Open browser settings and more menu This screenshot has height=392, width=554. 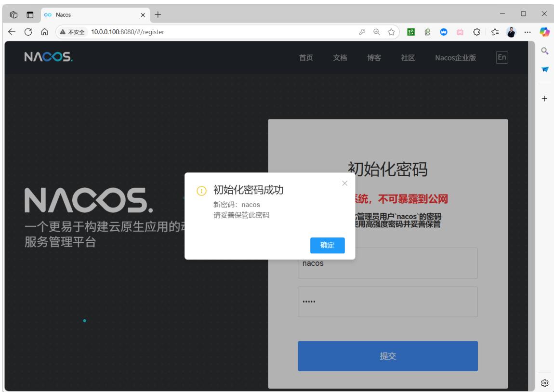528,32
